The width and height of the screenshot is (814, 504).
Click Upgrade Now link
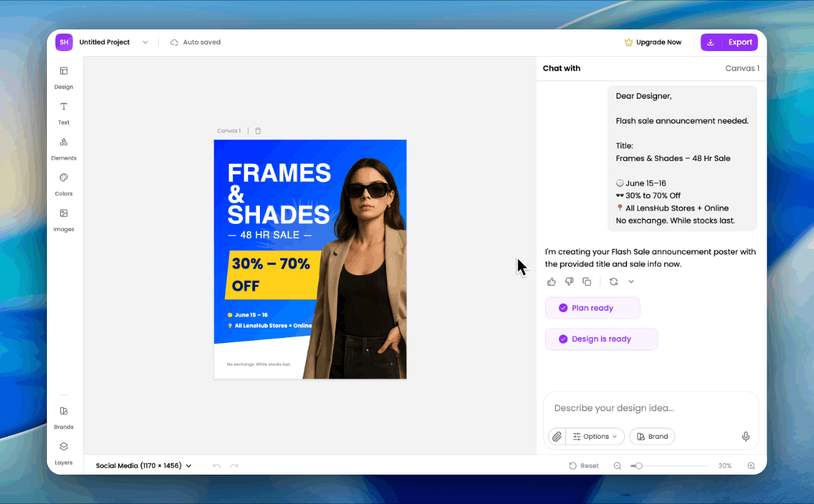(653, 42)
